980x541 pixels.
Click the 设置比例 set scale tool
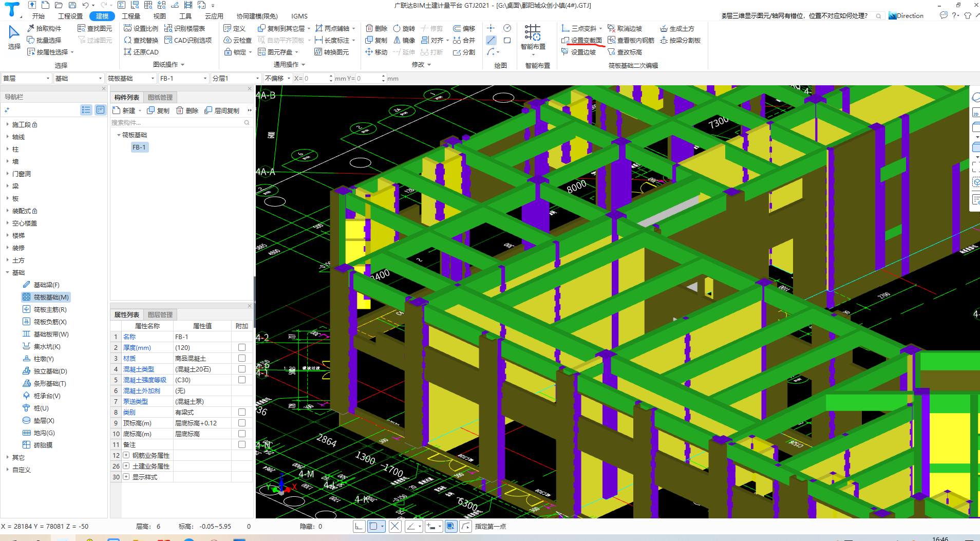coord(141,28)
